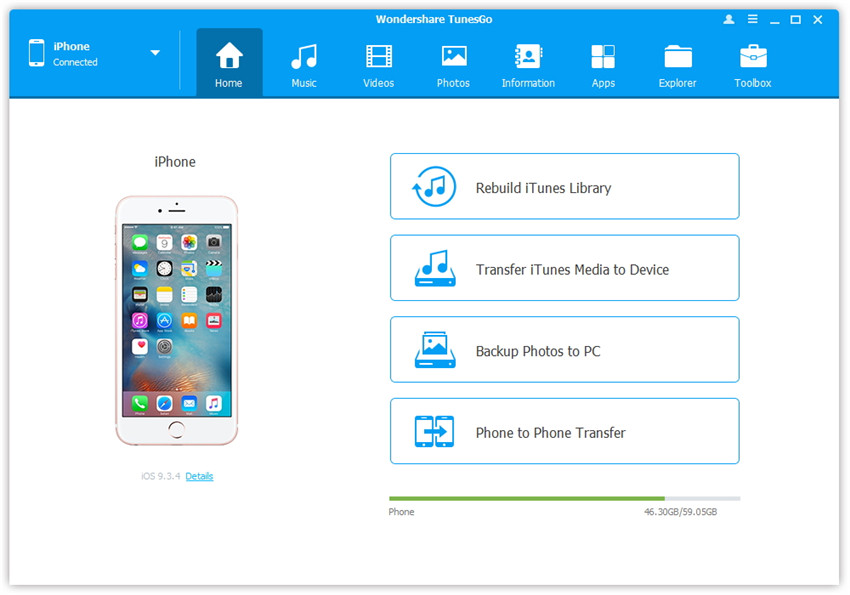This screenshot has width=850, height=595.
Task: Select Backup Photos to PC
Action: [564, 351]
